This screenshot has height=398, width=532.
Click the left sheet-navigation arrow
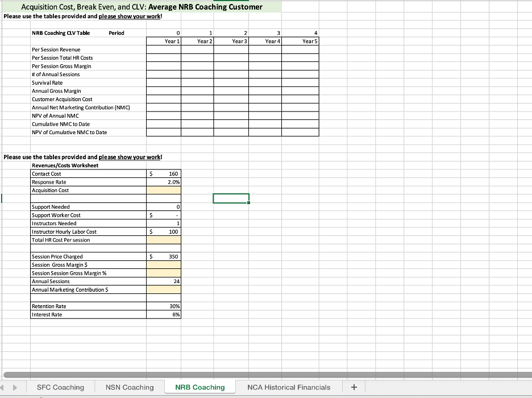click(x=5, y=387)
